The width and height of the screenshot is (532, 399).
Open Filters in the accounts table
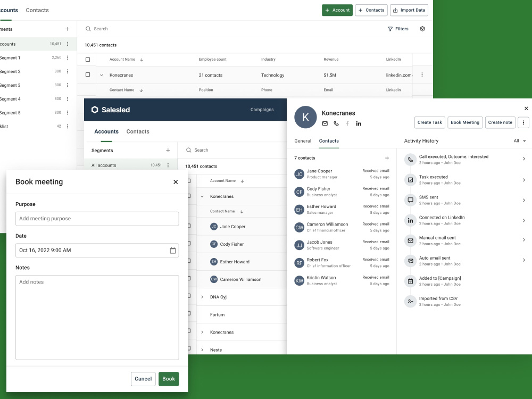[x=398, y=29]
